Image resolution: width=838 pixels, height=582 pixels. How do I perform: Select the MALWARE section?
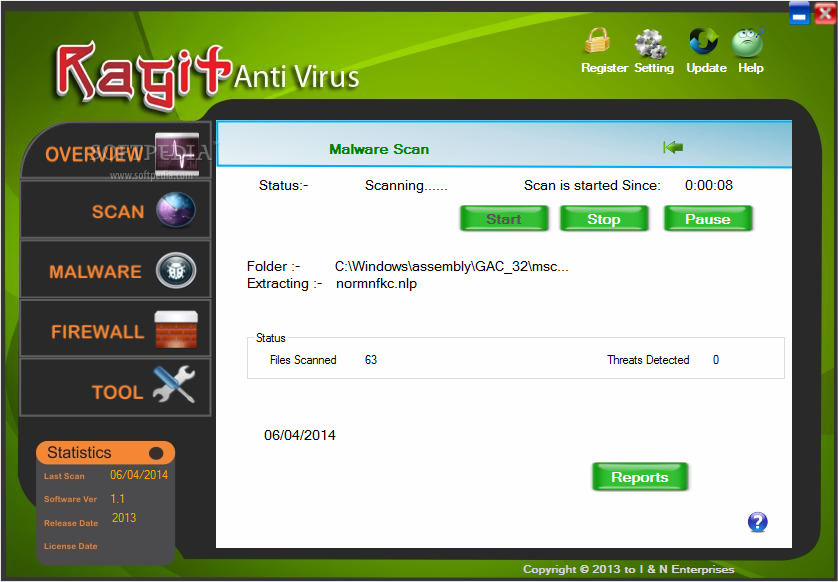115,269
